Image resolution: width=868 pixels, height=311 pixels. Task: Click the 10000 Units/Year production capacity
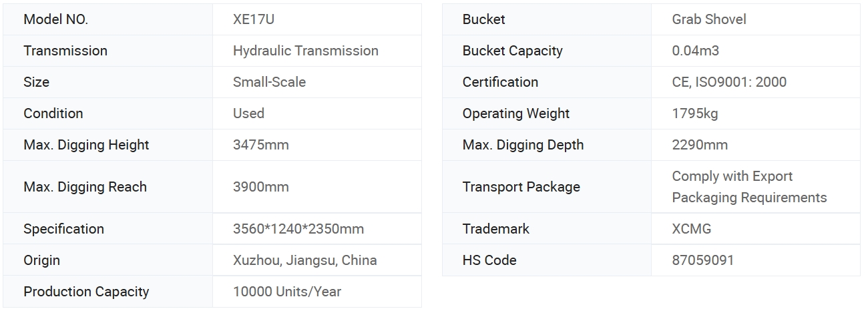287,292
